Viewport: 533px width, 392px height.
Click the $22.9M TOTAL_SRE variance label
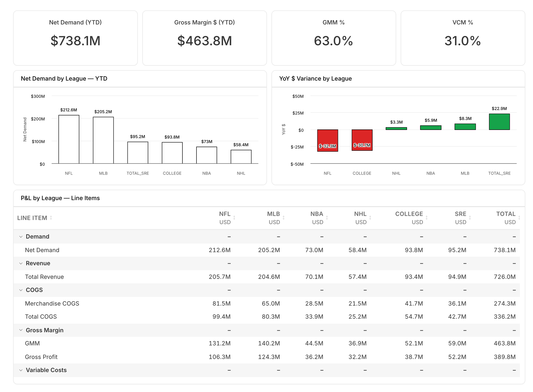pos(499,109)
